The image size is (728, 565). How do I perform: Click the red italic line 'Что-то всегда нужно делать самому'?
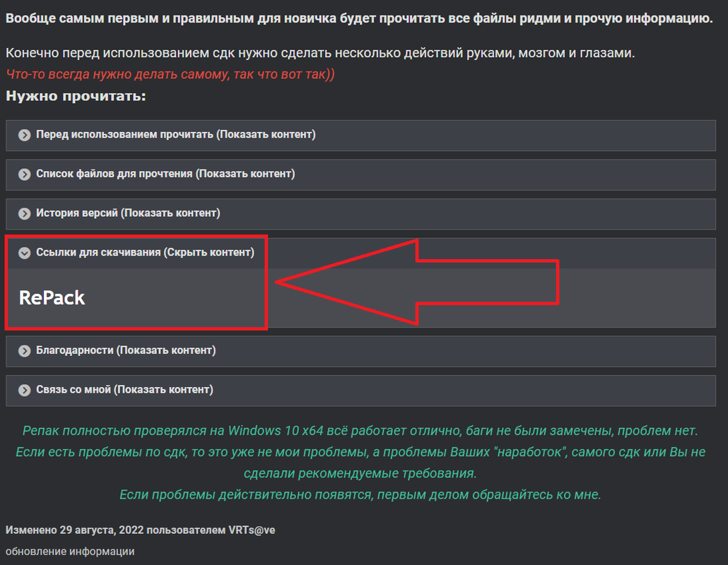[170, 74]
